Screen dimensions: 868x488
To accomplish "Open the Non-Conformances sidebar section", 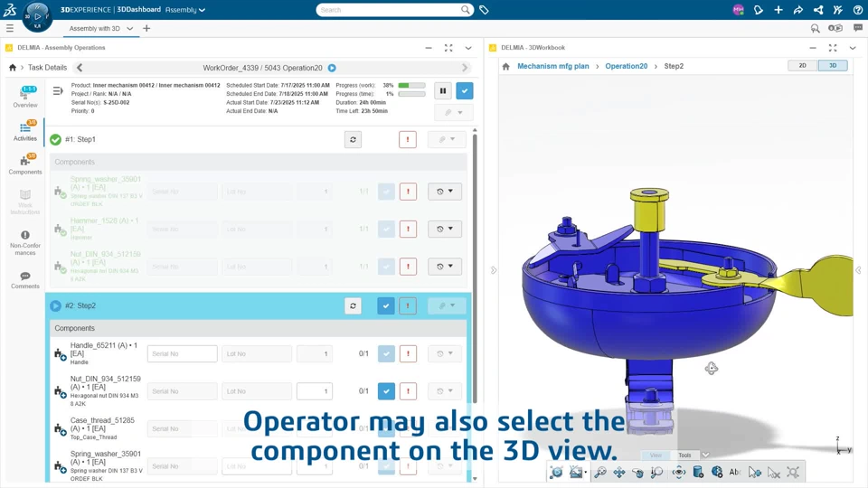I will (25, 241).
